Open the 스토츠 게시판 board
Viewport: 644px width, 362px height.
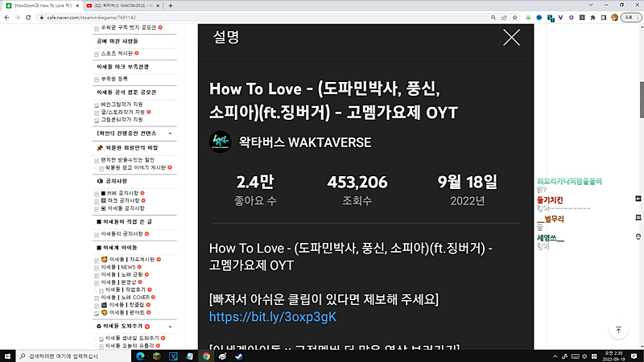(x=117, y=53)
